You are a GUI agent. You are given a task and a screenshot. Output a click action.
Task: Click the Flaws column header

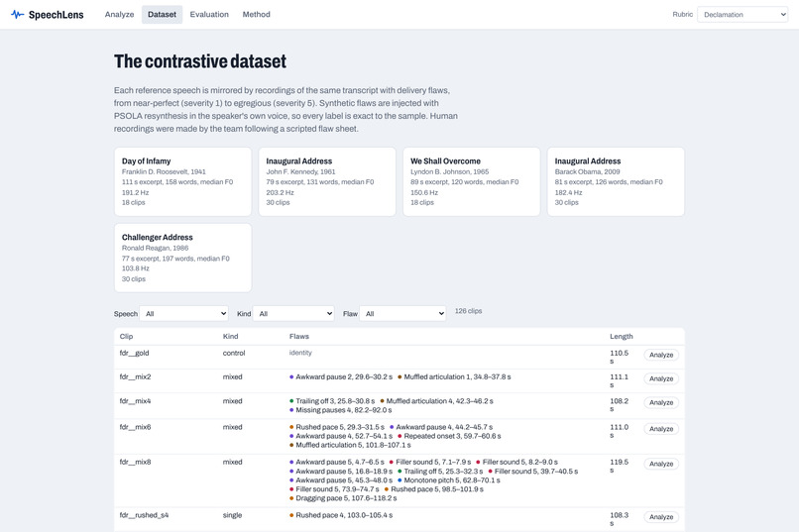[x=299, y=336]
